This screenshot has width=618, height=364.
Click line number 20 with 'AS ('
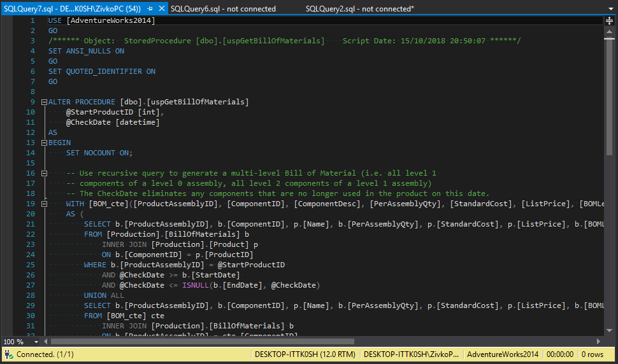point(31,214)
